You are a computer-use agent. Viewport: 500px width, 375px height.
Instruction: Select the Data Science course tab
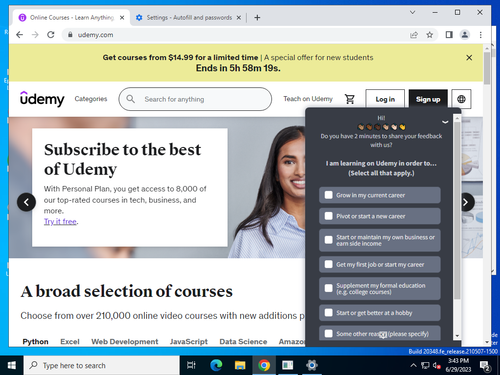pos(243,342)
